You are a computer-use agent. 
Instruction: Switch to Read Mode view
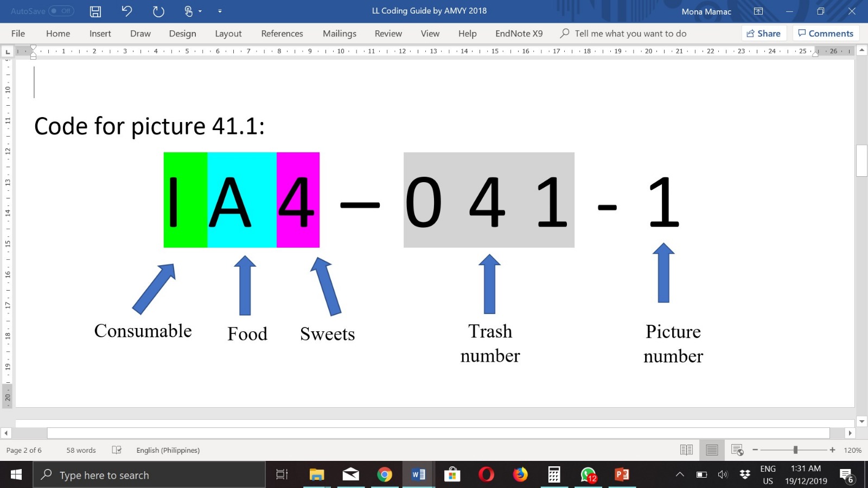(x=686, y=450)
